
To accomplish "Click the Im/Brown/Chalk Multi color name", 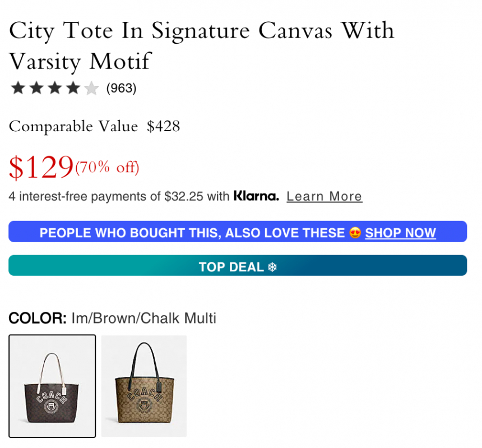I will click(x=143, y=318).
